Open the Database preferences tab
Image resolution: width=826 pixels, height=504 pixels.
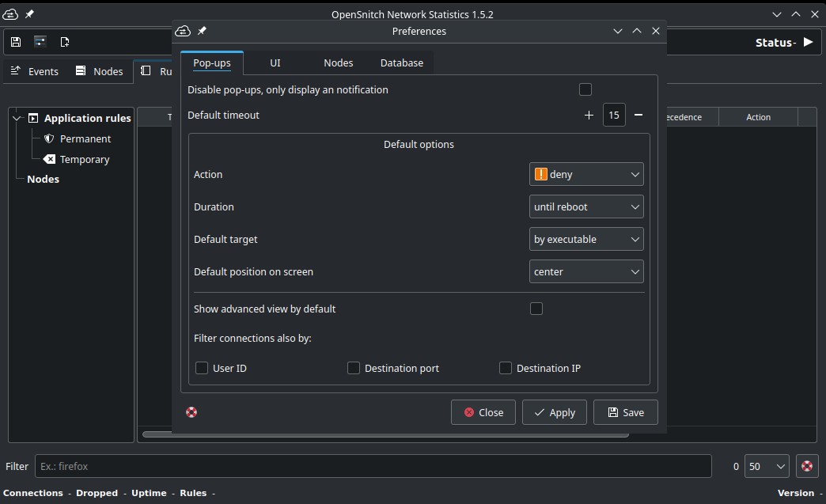(x=402, y=63)
